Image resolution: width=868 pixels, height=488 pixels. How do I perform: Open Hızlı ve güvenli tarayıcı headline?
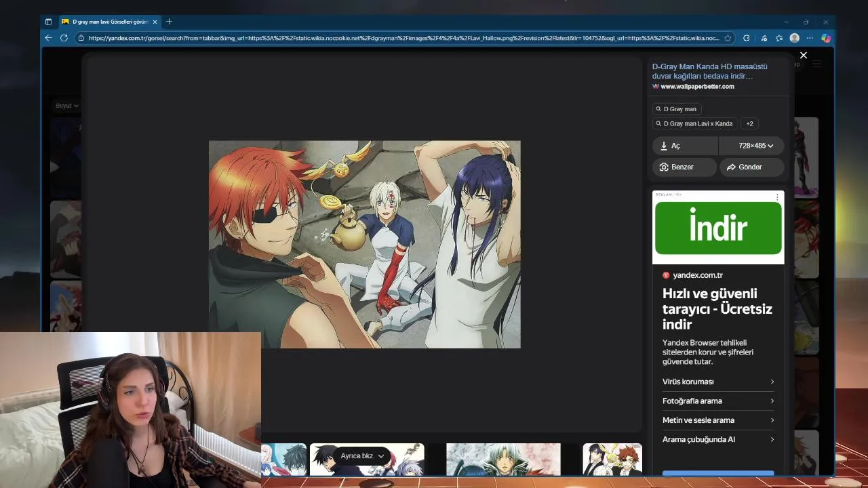pyautogui.click(x=717, y=309)
